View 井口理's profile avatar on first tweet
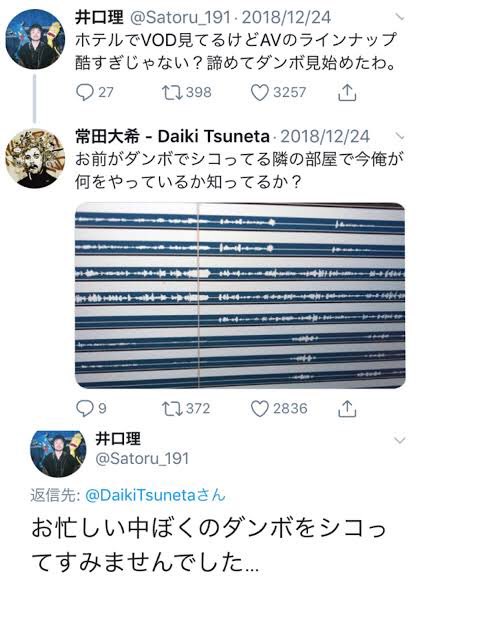 [x=35, y=39]
